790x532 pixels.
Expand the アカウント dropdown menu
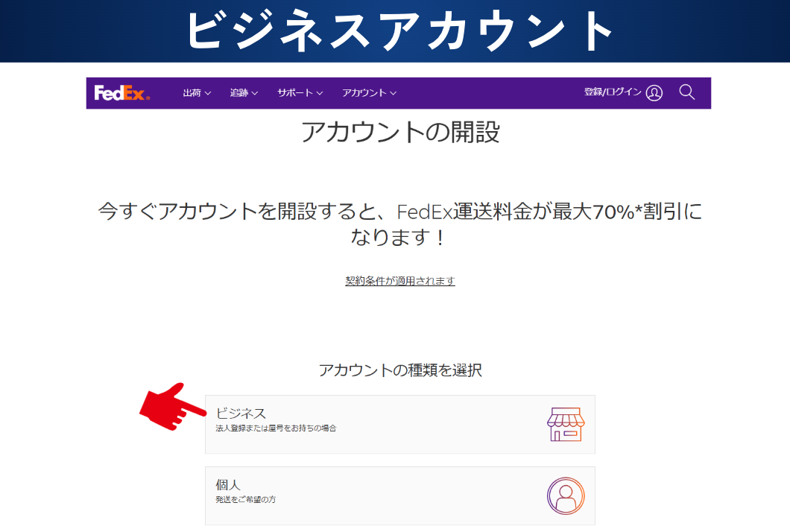pos(370,92)
